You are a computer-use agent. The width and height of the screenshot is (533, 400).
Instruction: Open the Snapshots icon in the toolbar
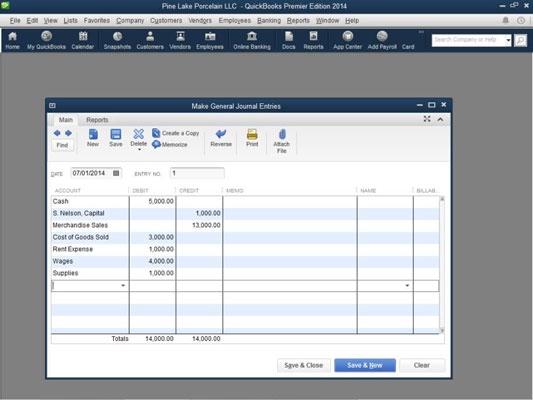click(117, 36)
